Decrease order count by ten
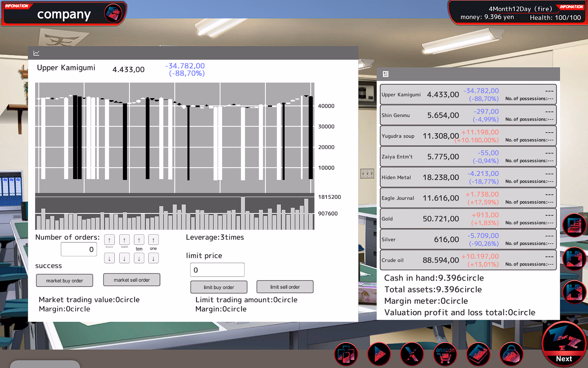This screenshot has width=588, height=368. [139, 258]
